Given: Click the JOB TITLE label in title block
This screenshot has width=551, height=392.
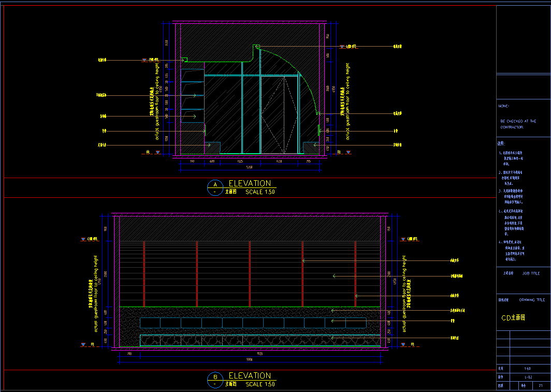Looking at the screenshot, I should 530,273.
